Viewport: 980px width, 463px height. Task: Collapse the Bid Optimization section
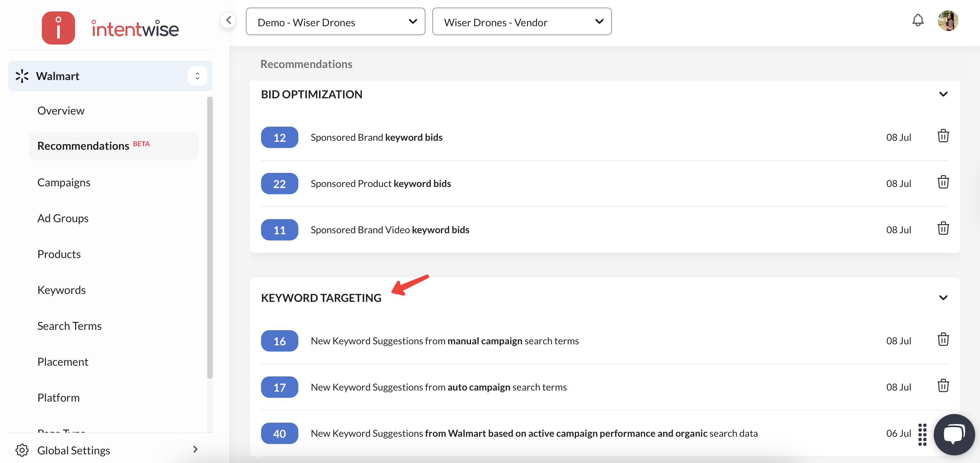(x=943, y=94)
